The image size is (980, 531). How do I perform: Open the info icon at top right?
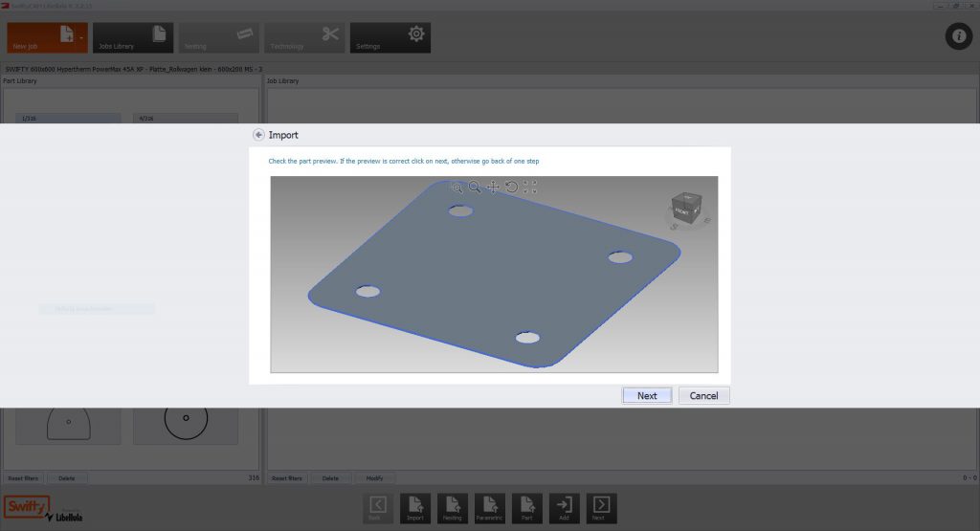958,36
